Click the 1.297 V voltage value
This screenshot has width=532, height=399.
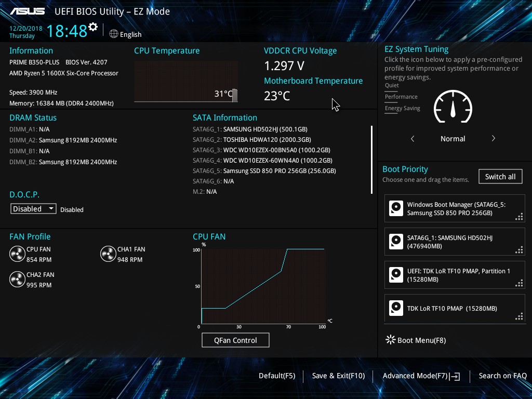[x=284, y=65]
